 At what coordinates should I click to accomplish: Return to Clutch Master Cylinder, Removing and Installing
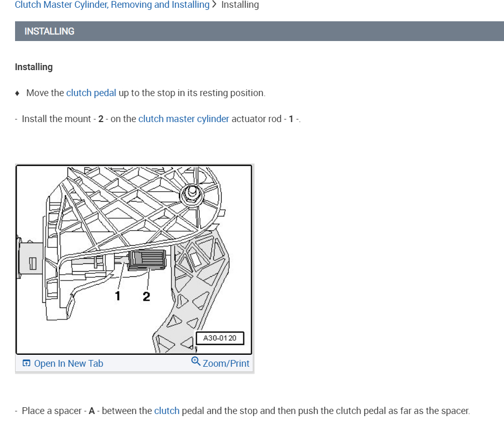point(113,5)
